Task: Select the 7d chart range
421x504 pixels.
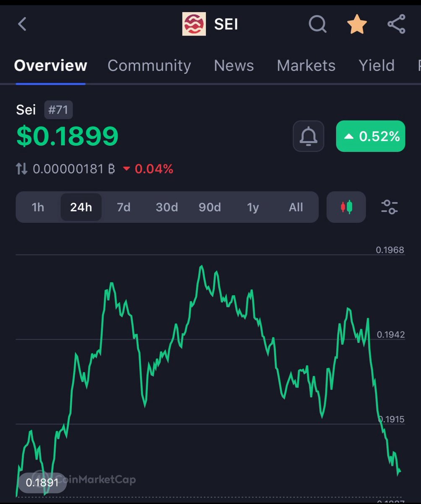Action: point(123,207)
